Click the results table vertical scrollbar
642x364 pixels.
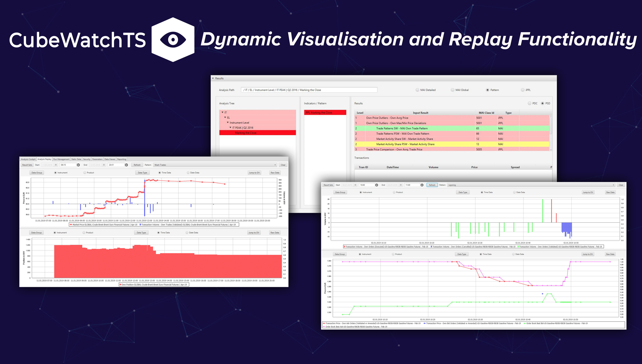[551, 133]
